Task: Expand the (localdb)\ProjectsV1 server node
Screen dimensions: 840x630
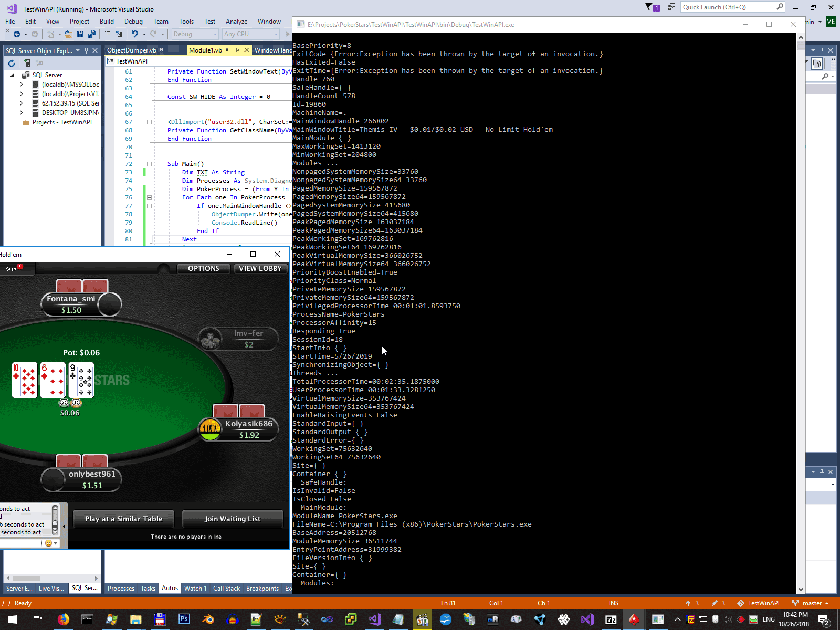Action: [x=21, y=94]
